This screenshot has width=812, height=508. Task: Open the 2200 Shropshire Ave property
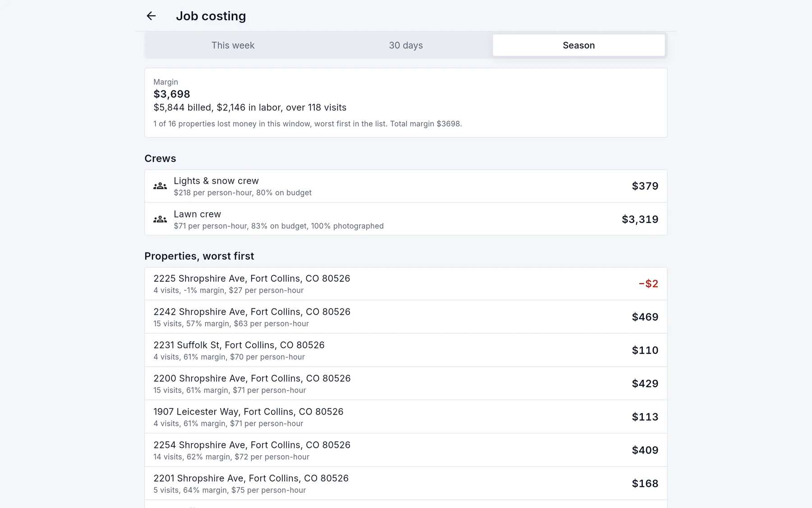tap(406, 384)
